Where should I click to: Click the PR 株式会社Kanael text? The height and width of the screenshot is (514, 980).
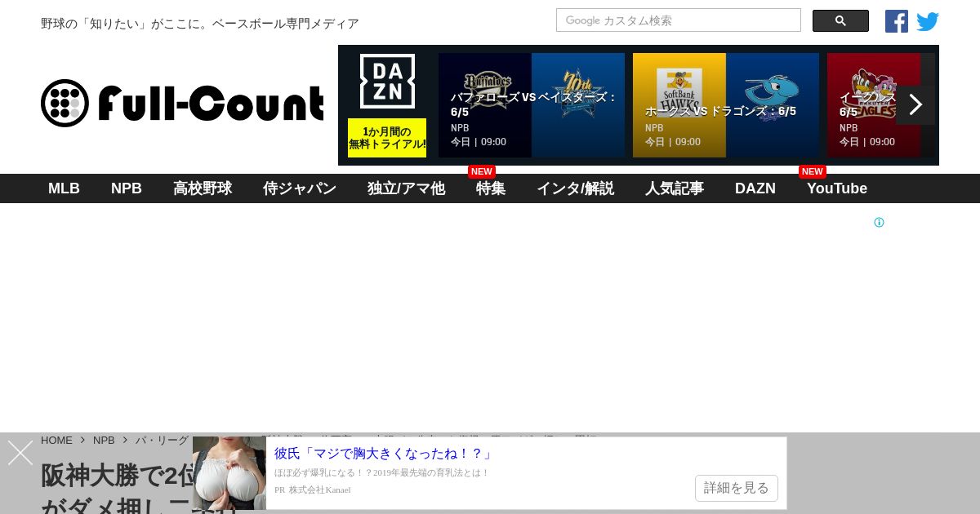point(313,490)
